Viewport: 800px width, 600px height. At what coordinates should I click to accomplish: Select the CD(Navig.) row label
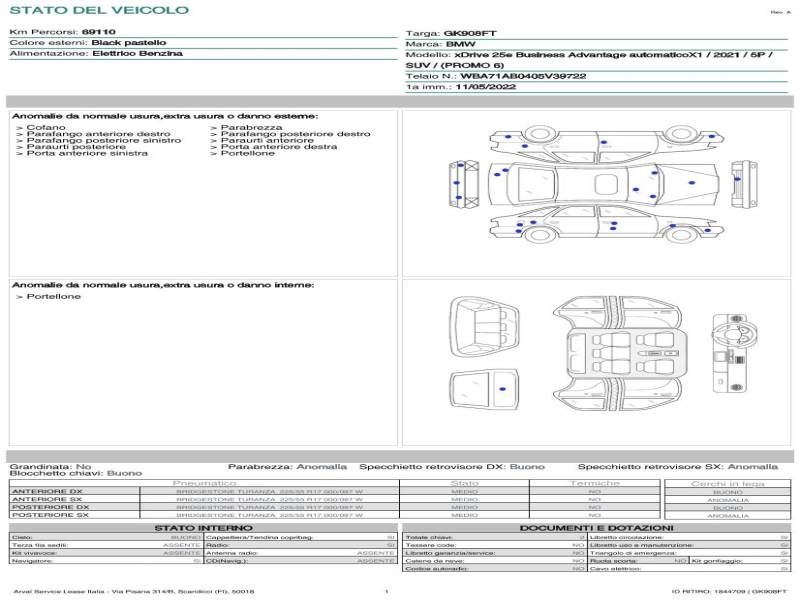tap(226, 561)
